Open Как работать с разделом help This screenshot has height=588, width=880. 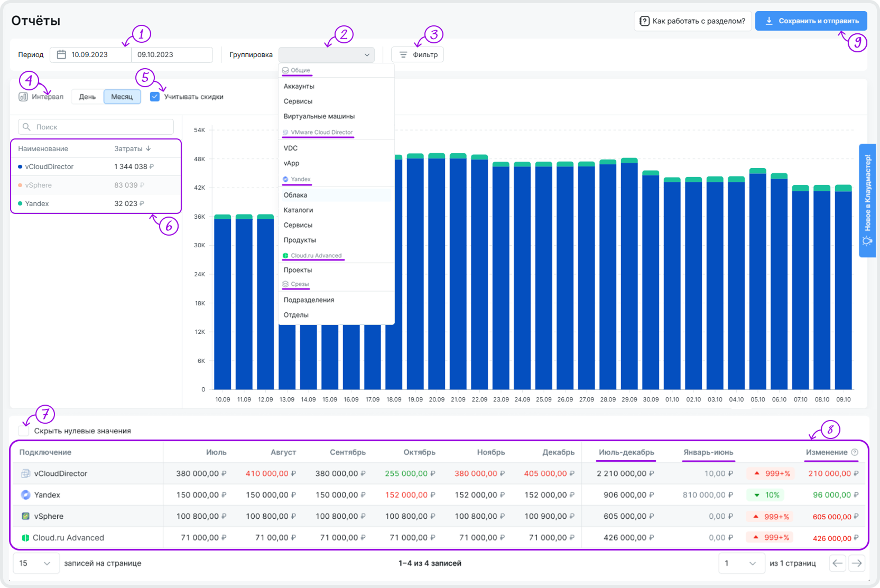[x=692, y=21]
